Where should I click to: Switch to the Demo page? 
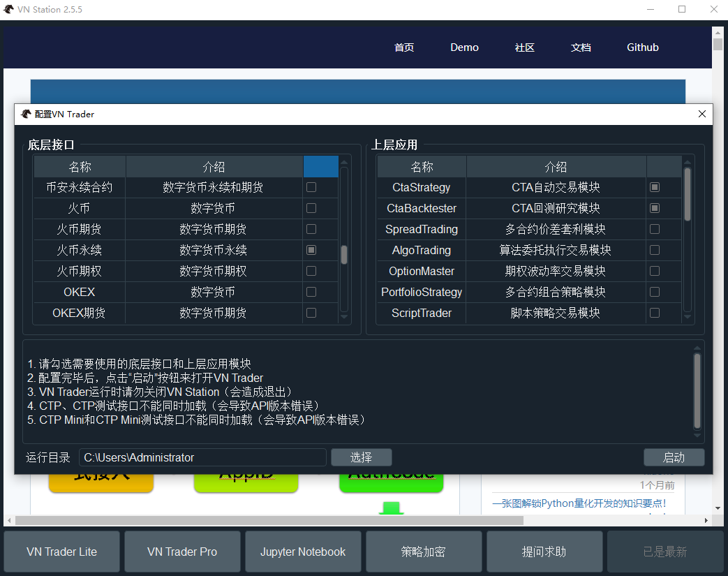click(x=463, y=47)
